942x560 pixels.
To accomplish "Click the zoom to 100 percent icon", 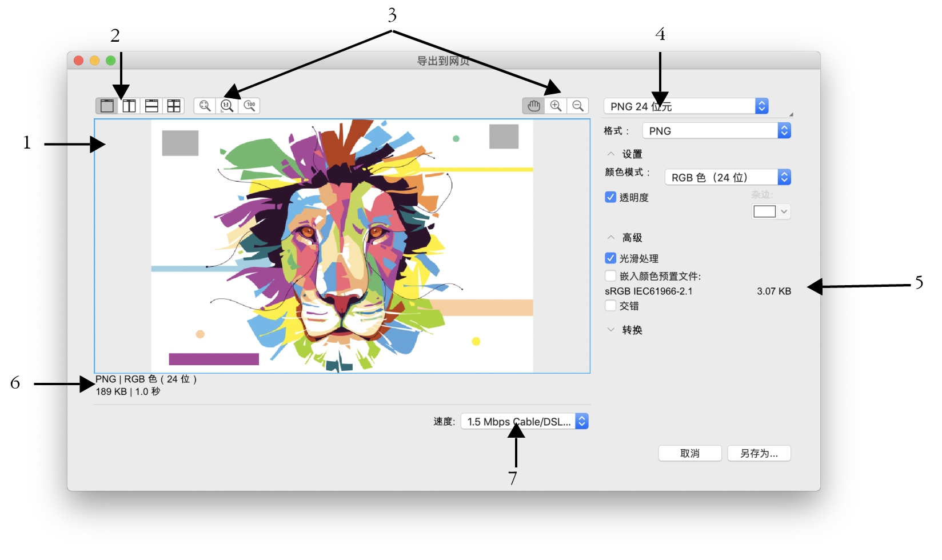I will (x=250, y=106).
